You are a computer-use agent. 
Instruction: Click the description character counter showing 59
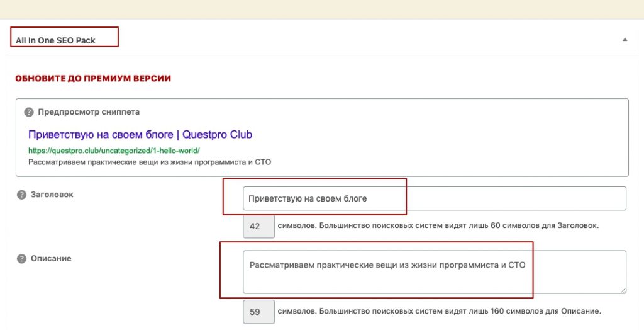coord(258,312)
